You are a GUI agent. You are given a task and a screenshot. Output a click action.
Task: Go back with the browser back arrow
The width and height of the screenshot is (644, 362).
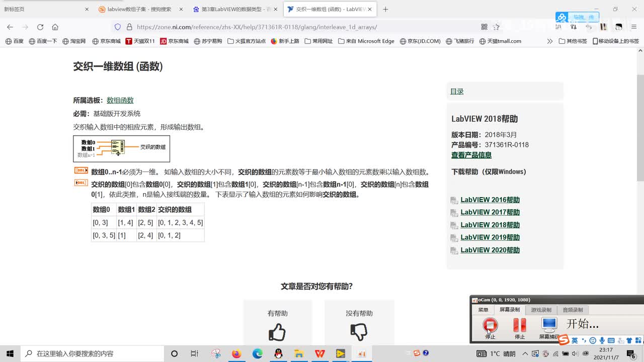coord(10,27)
